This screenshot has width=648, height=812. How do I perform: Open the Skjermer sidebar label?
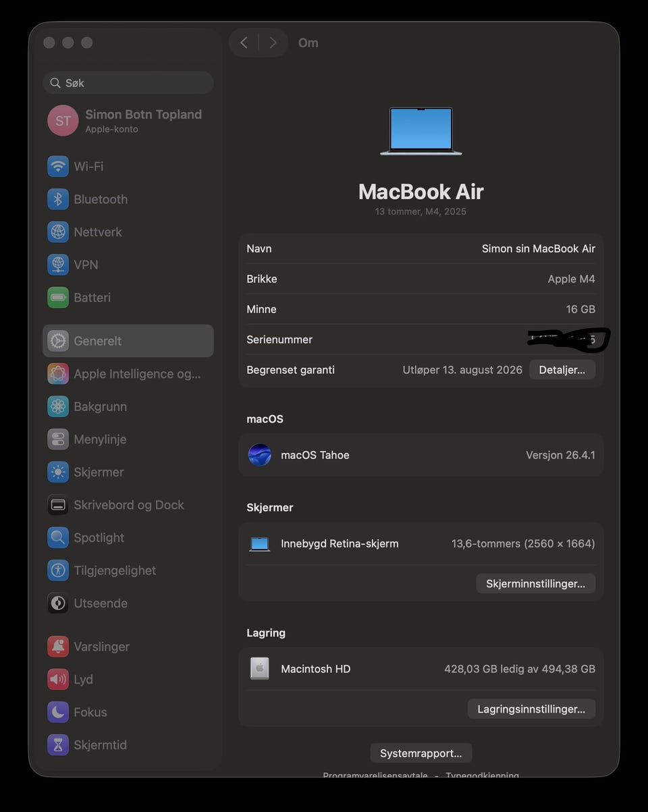pos(99,472)
